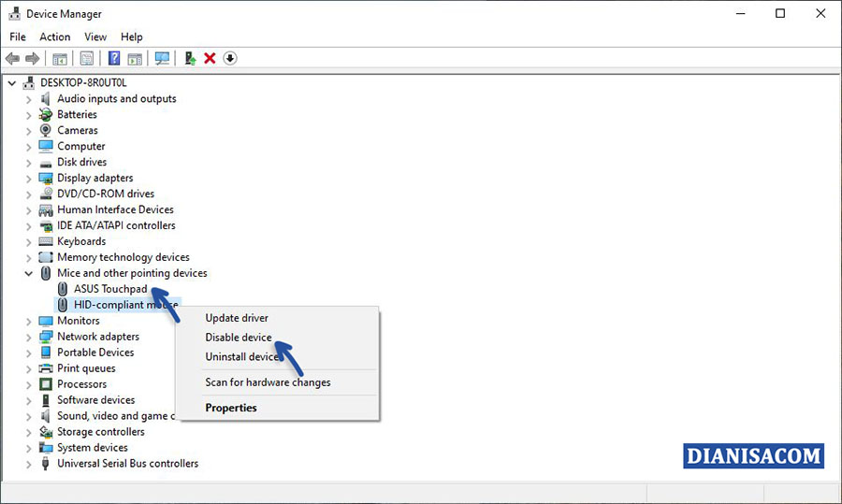
Task: Select the Storage controllers label
Action: tap(101, 432)
